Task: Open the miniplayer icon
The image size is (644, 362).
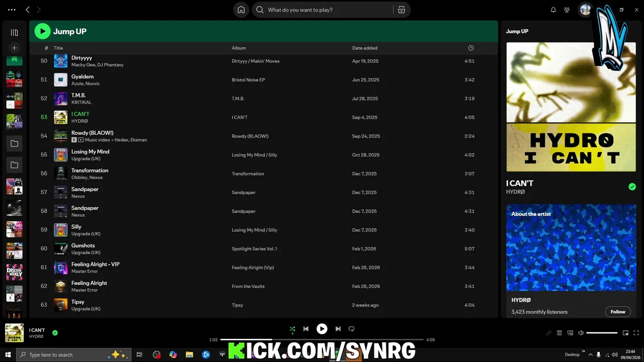Action: 625,333
